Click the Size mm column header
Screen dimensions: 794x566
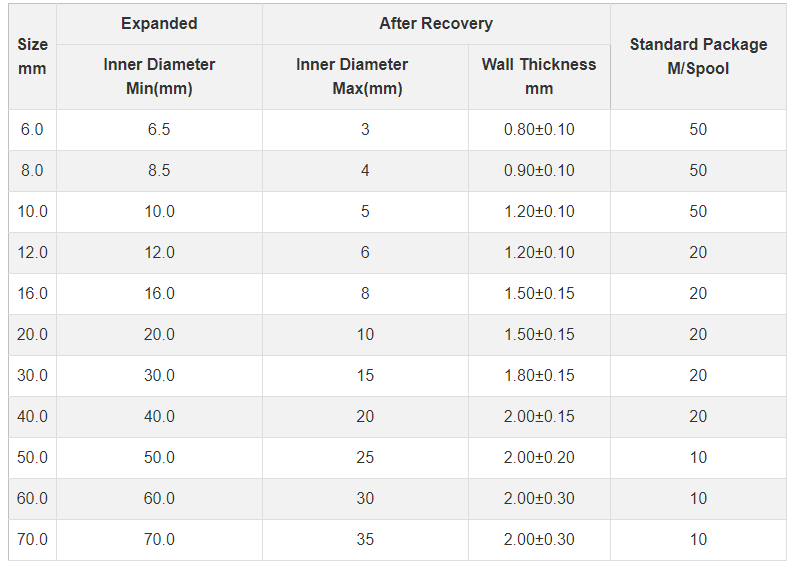coord(32,56)
